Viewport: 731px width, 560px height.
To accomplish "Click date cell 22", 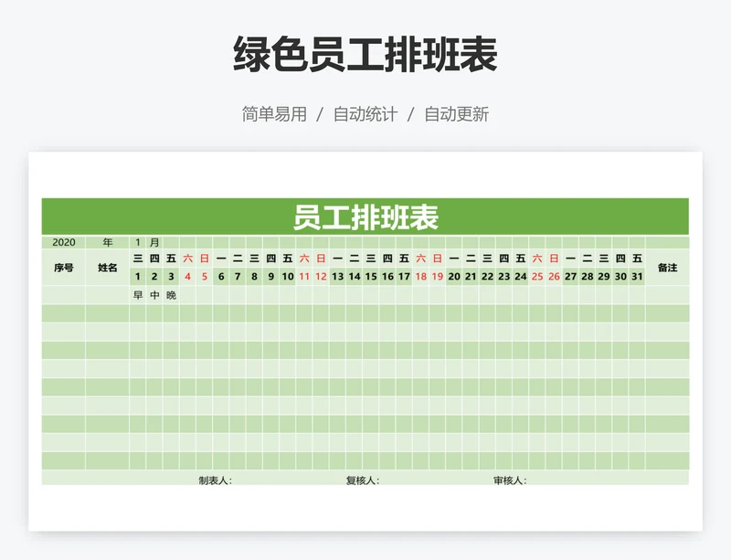I will coord(487,277).
